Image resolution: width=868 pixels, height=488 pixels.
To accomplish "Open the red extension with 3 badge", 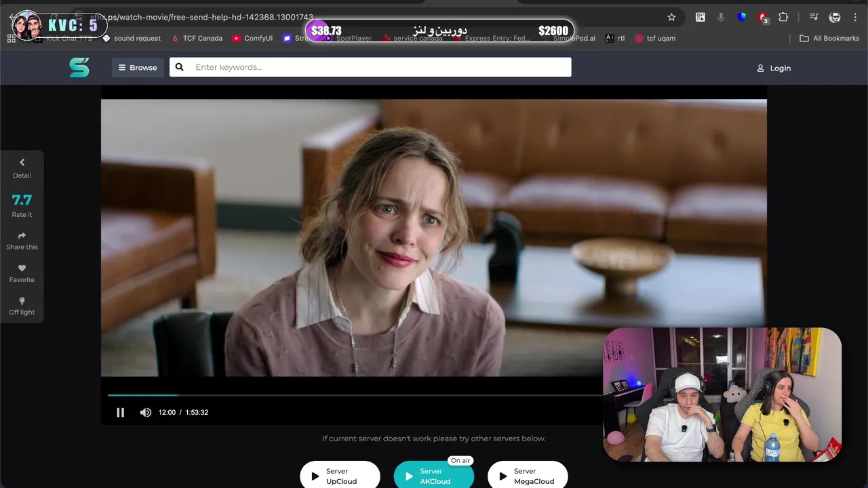I will click(x=763, y=18).
